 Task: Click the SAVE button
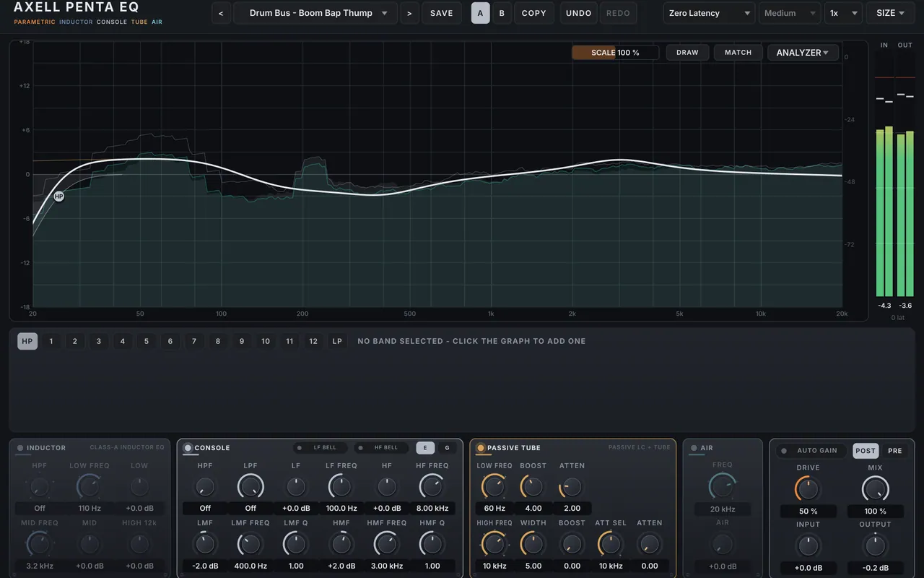442,13
